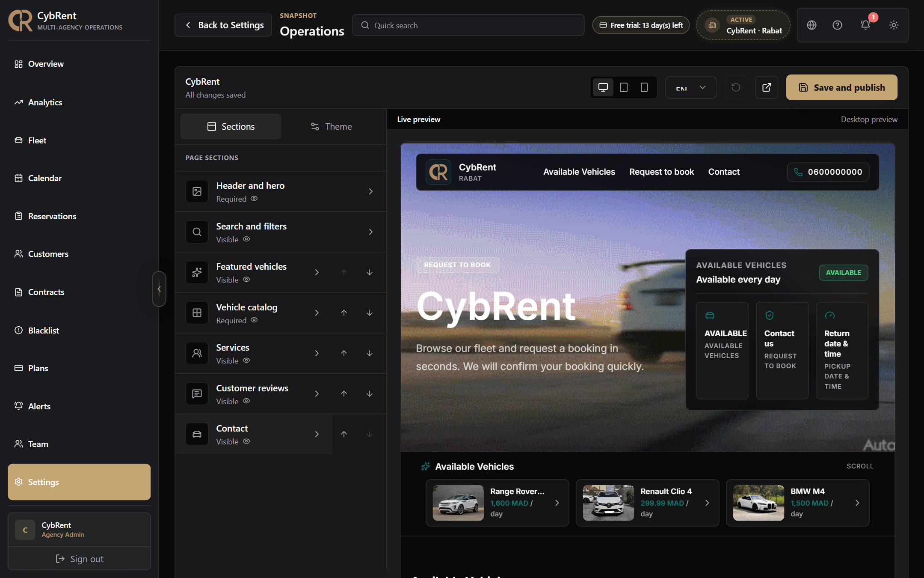
Task: Toggle light theme sun icon
Action: pyautogui.click(x=894, y=25)
